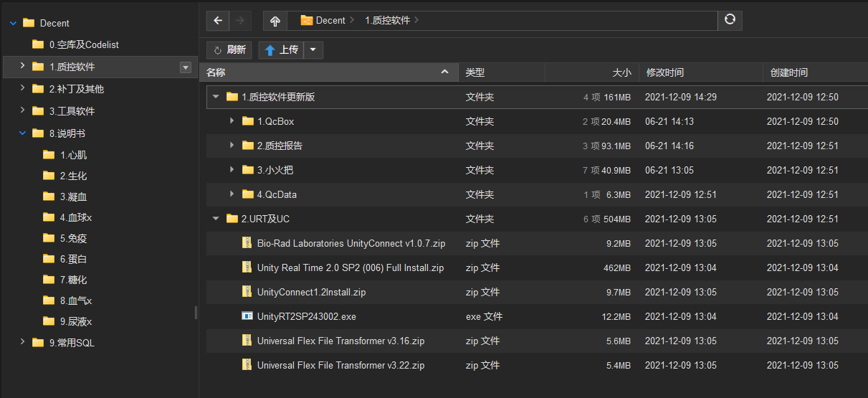Click zip icon of Universal Flex File Transformer v3.22
Viewport: 868px width, 398px height.
click(x=247, y=365)
